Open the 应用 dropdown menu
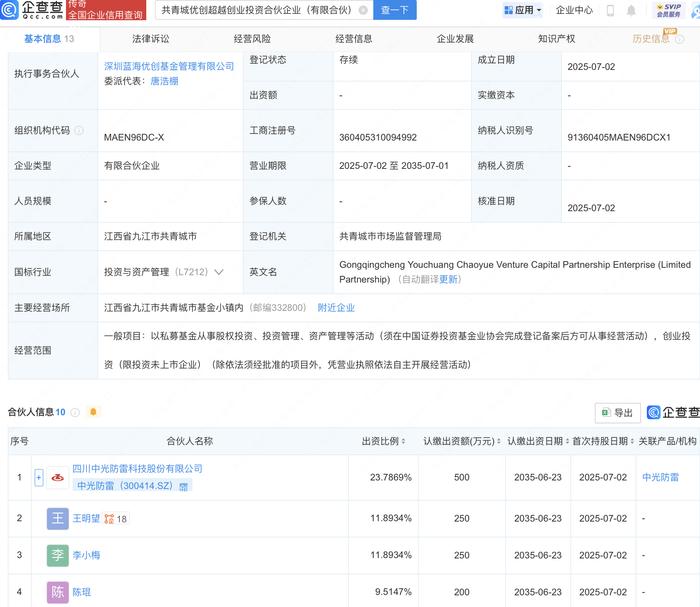700x607 pixels. point(522,10)
